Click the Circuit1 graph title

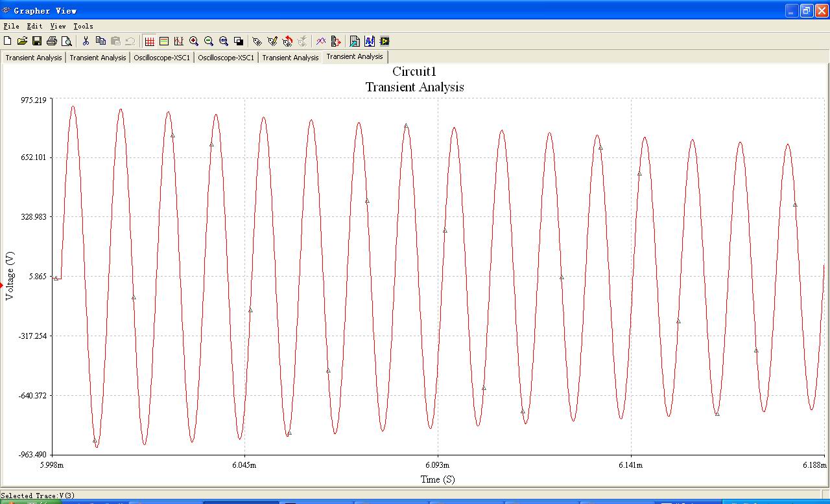[x=414, y=71]
